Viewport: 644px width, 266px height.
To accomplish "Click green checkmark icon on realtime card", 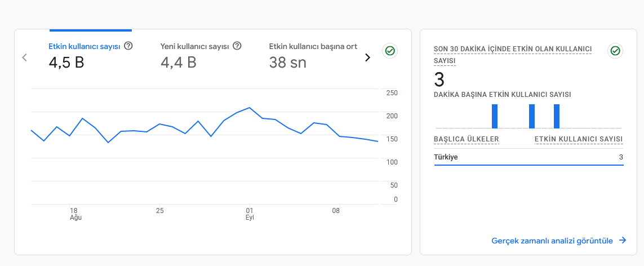I will (615, 51).
